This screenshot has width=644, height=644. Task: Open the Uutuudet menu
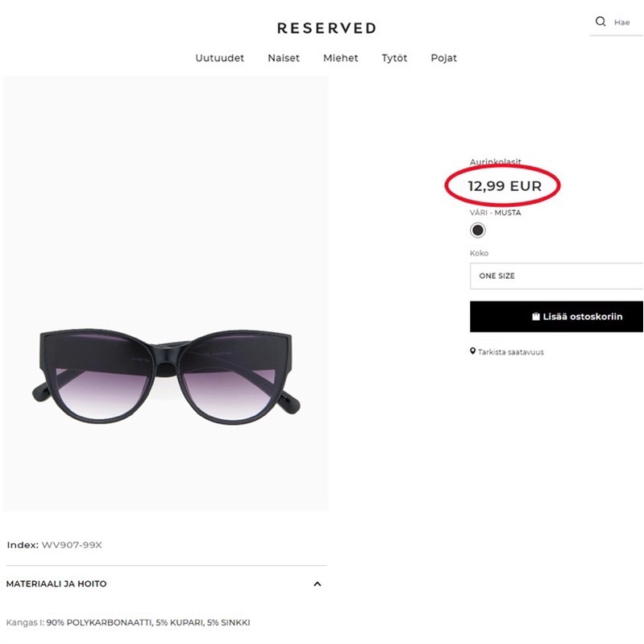(220, 58)
